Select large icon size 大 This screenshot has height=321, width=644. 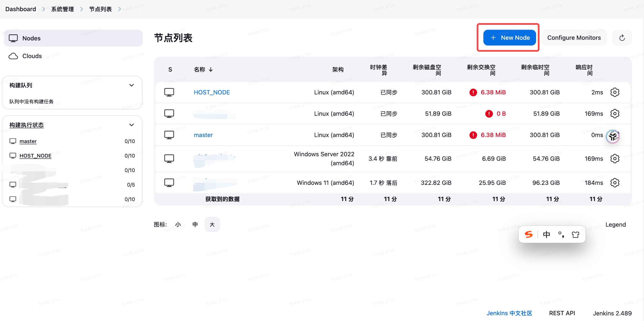[212, 225]
